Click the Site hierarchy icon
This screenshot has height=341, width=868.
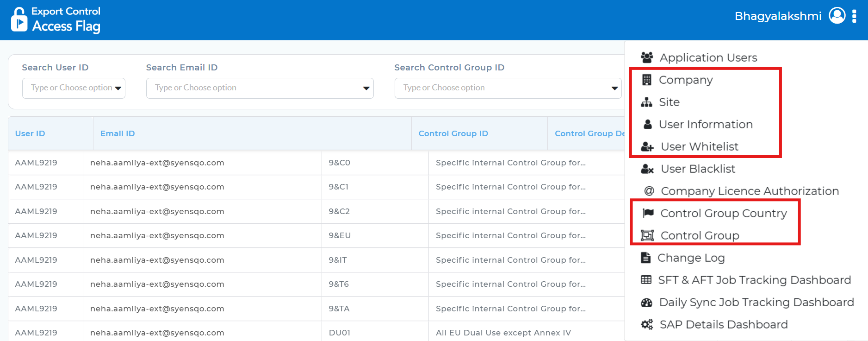[x=646, y=102]
